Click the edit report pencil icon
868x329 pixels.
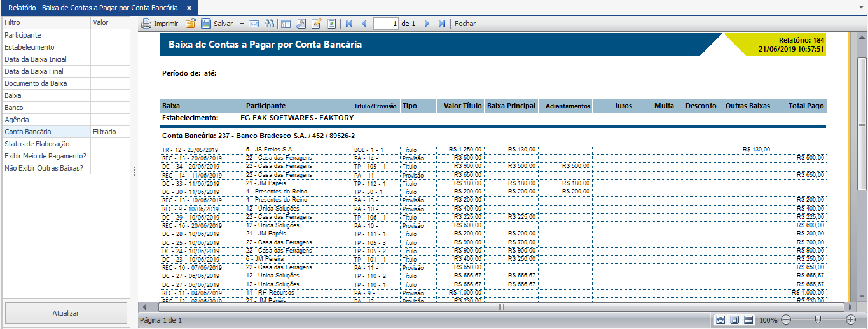[316, 24]
